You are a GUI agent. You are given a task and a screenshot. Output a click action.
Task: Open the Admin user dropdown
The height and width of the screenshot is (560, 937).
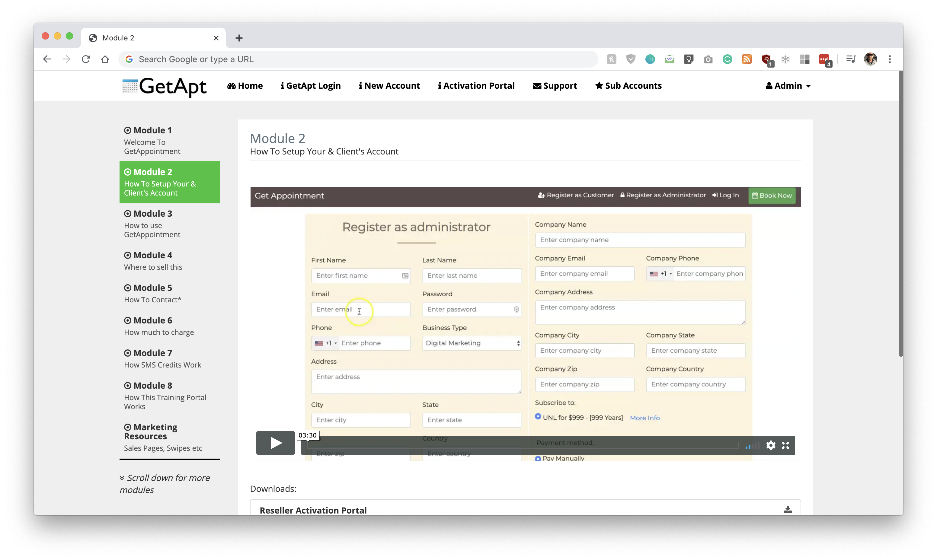pyautogui.click(x=788, y=86)
